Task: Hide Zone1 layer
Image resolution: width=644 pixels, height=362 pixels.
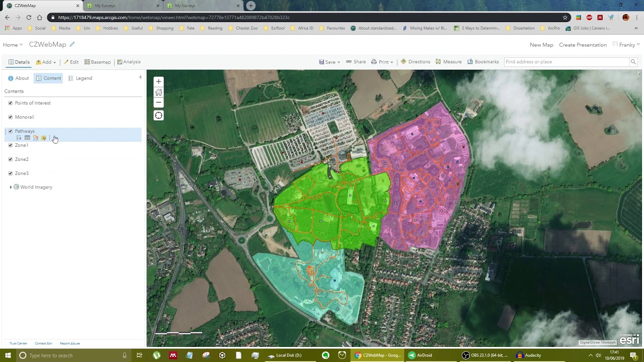Action: tap(11, 145)
